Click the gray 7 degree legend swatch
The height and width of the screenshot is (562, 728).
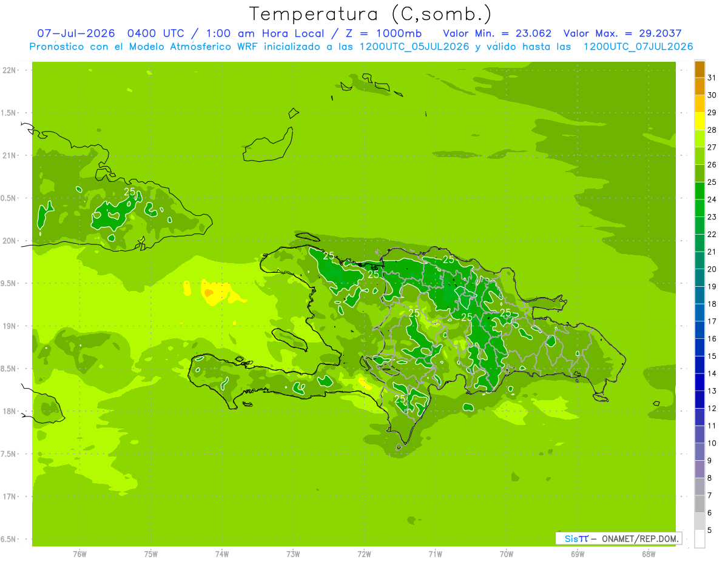[x=699, y=486]
